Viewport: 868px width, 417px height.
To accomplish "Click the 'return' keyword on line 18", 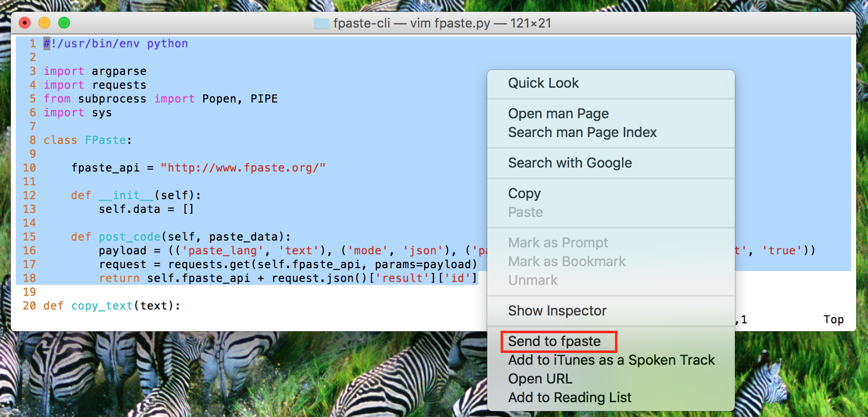I will coord(119,278).
